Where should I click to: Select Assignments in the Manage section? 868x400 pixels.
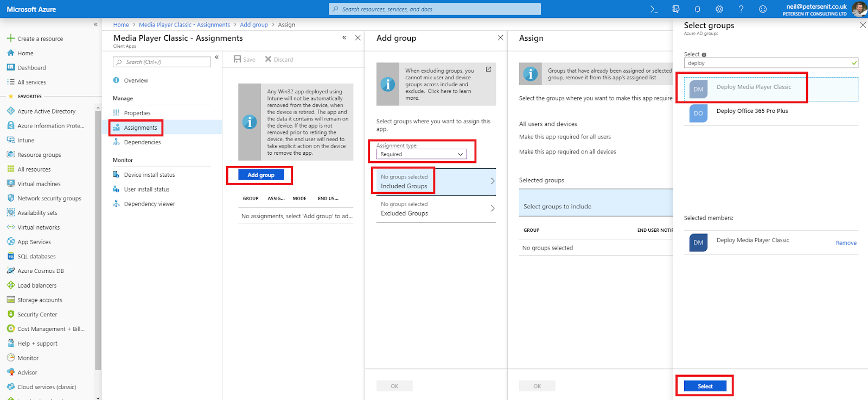pos(141,128)
